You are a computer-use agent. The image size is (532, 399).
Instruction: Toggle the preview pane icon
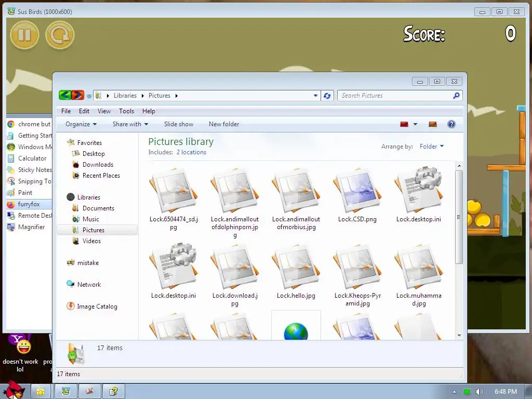point(433,124)
